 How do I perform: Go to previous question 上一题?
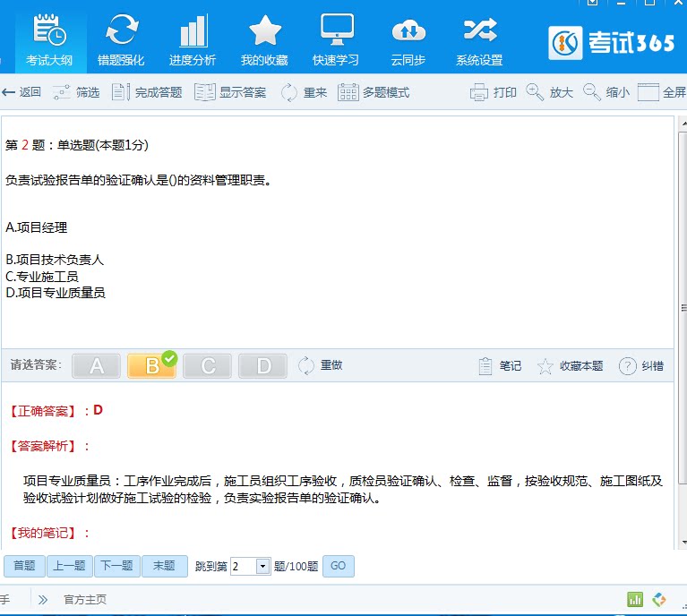tap(70, 566)
